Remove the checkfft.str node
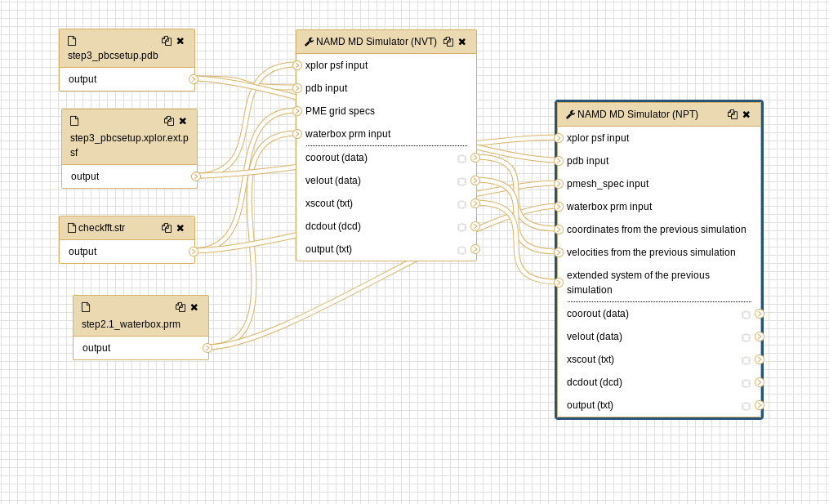 pos(181,227)
